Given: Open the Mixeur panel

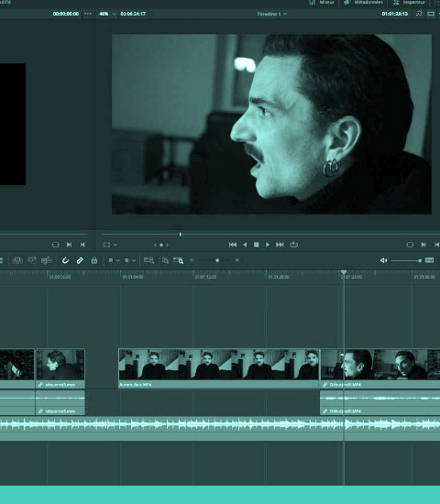Looking at the screenshot, I should click(322, 2).
